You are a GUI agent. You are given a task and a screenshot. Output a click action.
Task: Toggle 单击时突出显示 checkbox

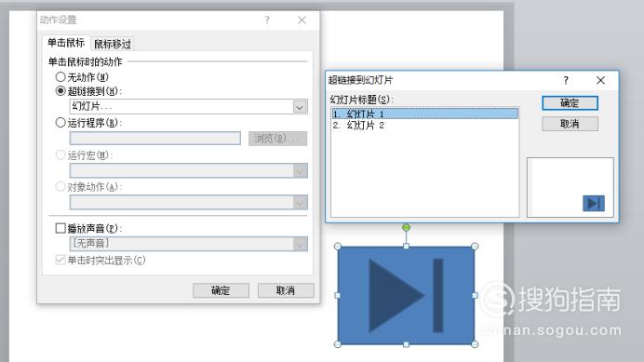(60, 260)
